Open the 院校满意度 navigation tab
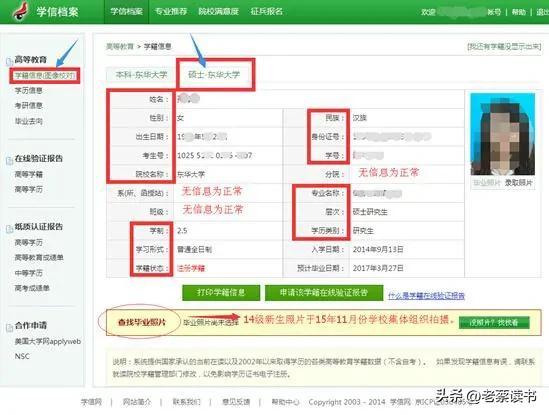This screenshot has height=415, width=549. 218,12
